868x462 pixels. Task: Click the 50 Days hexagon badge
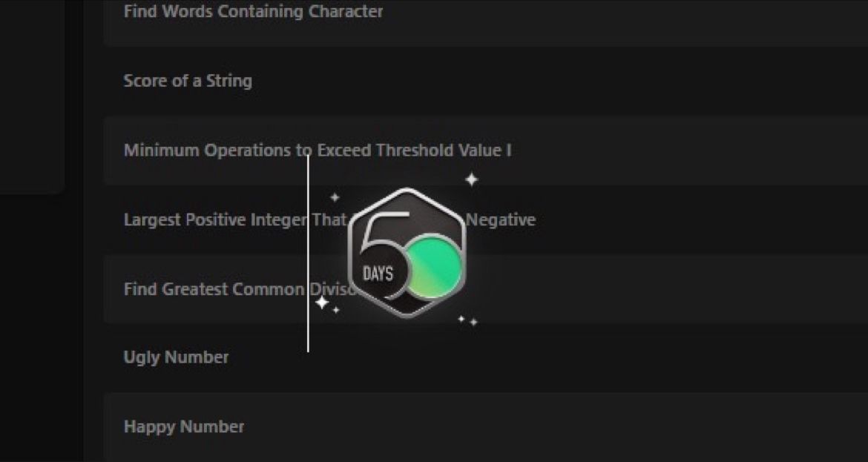[x=407, y=252]
